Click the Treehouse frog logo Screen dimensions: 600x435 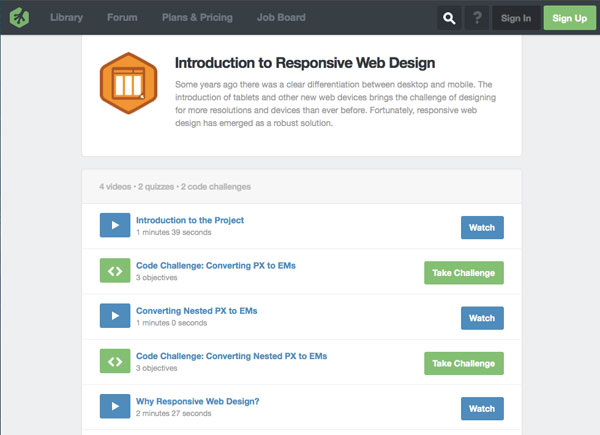point(19,18)
